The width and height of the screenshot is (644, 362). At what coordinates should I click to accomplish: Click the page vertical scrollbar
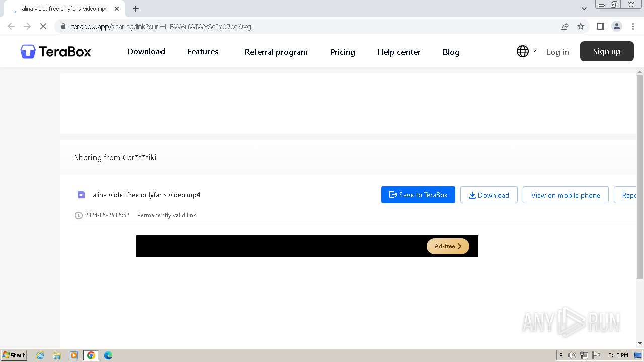coord(640,176)
